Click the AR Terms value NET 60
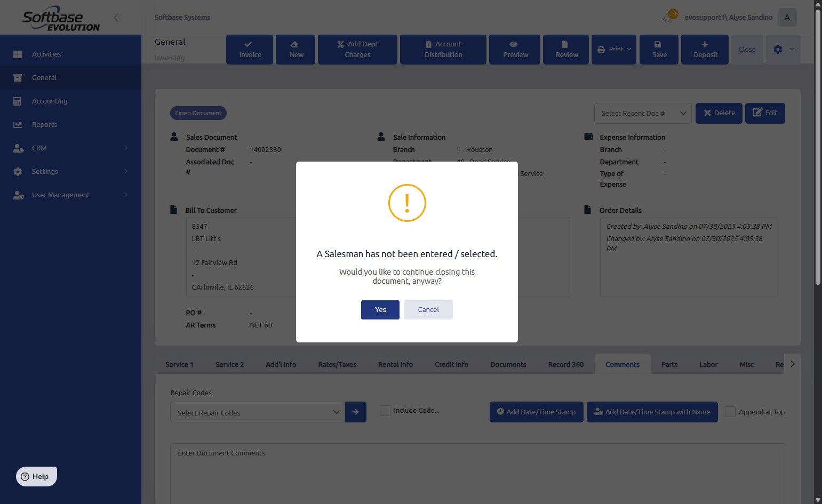This screenshot has height=504, width=822. pyautogui.click(x=261, y=325)
